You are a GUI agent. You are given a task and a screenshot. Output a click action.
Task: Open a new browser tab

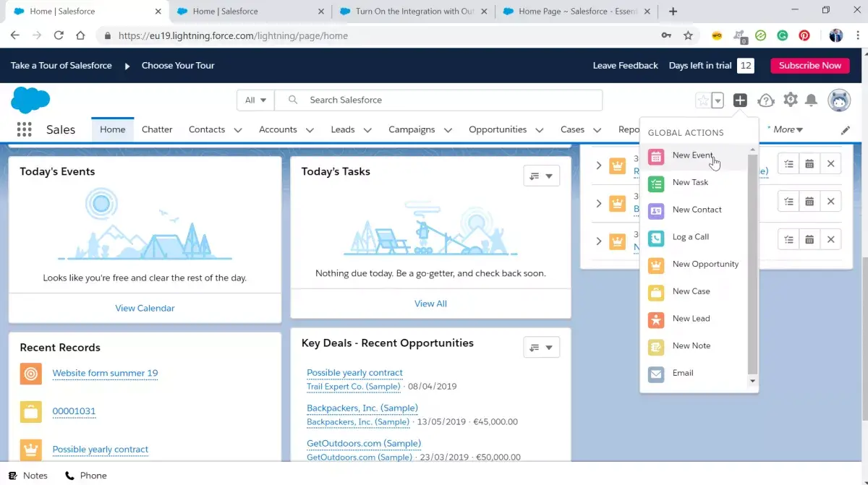(673, 11)
